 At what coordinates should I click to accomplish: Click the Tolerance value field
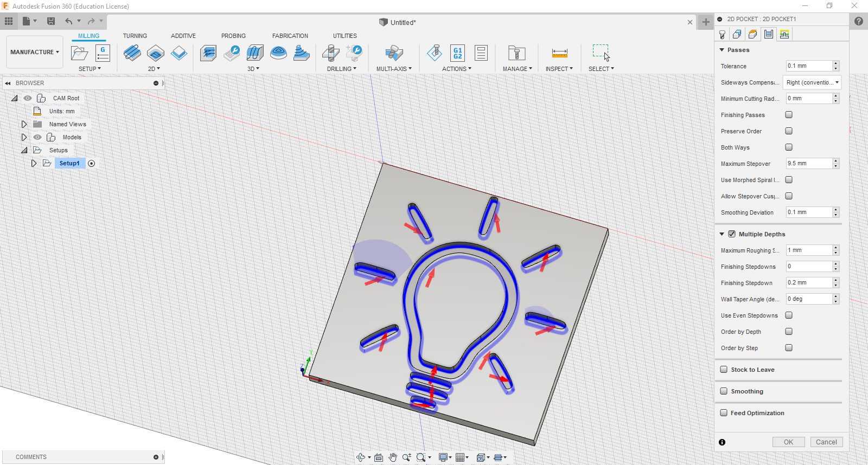pos(809,66)
